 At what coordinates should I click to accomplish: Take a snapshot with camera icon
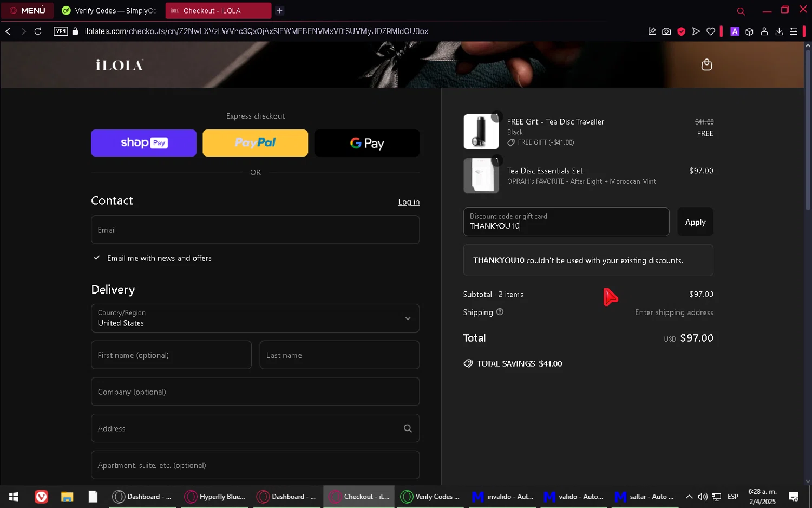pos(666,31)
